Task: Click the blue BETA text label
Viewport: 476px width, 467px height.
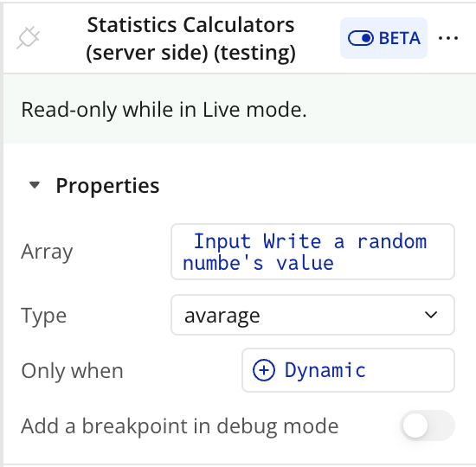Action: click(x=400, y=38)
